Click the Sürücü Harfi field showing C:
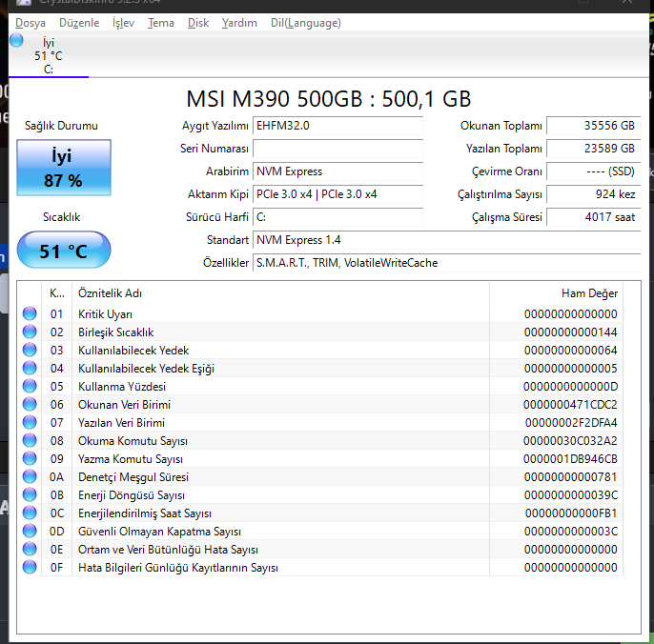 (337, 217)
